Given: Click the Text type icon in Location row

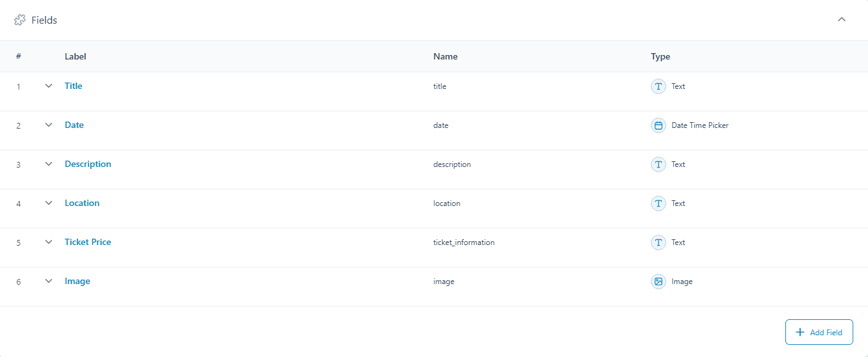Looking at the screenshot, I should (x=659, y=203).
